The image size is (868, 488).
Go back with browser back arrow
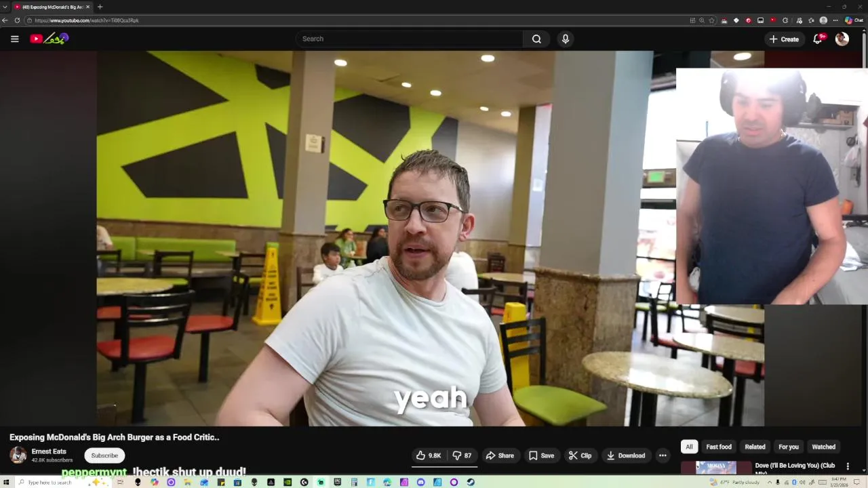click(5, 20)
